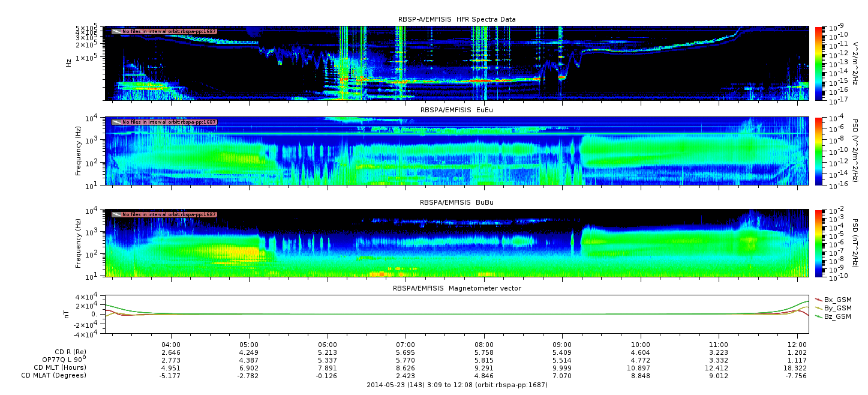The width and height of the screenshot is (868, 395).
Task: Select the Bx_GSM legend label
Action: click(837, 300)
